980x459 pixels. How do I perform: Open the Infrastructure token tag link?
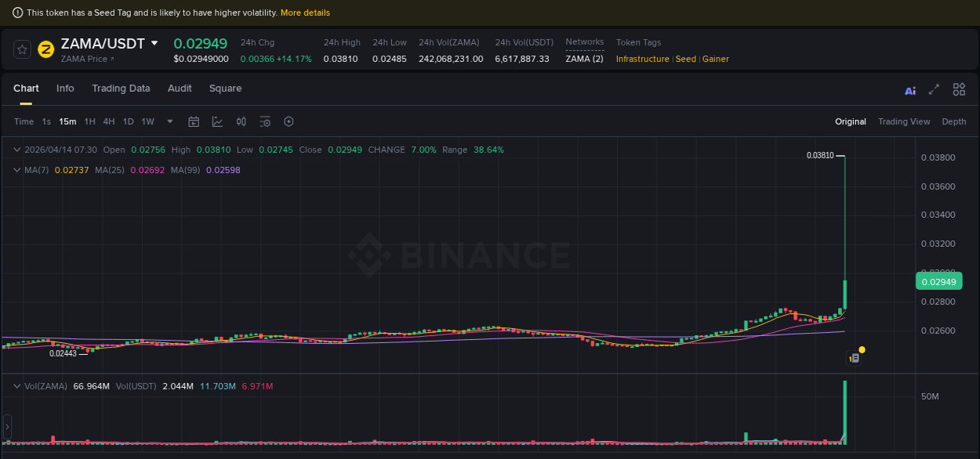click(642, 59)
